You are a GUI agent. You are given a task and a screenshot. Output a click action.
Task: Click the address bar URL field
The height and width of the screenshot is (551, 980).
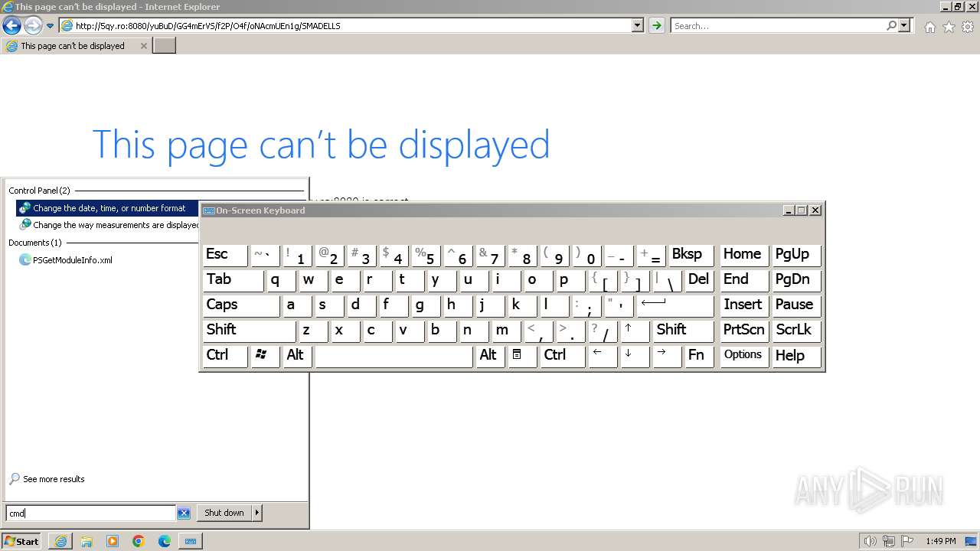[345, 25]
